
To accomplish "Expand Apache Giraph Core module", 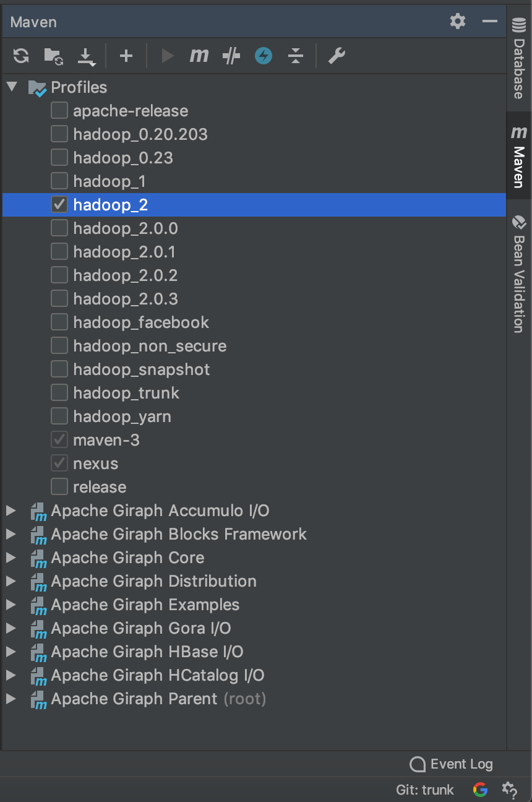I will [11, 558].
